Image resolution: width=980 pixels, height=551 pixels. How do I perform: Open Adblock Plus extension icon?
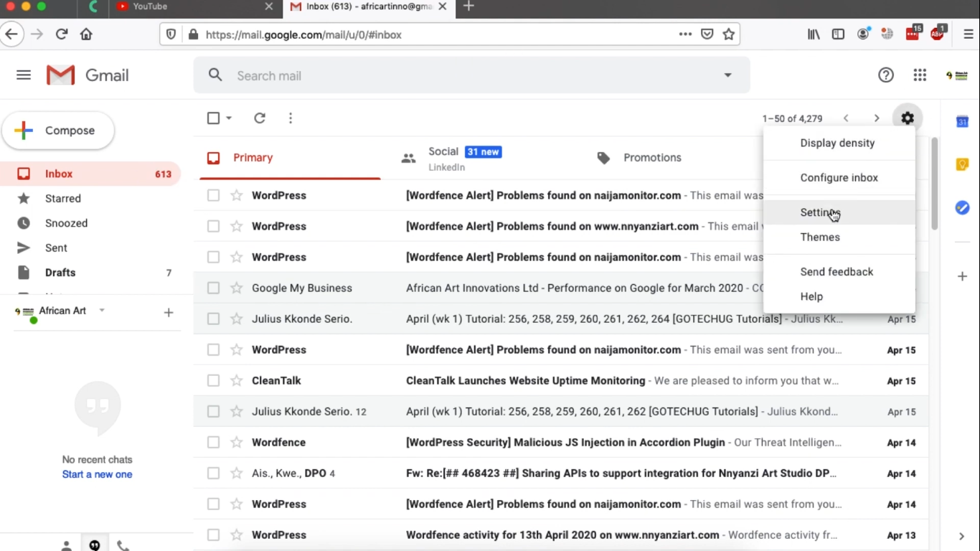point(938,33)
